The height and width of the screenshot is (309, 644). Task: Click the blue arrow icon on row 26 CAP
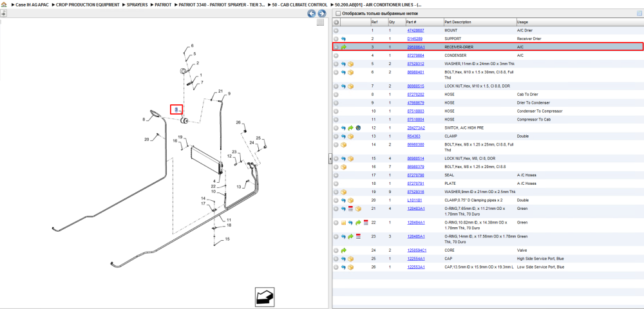(343, 267)
